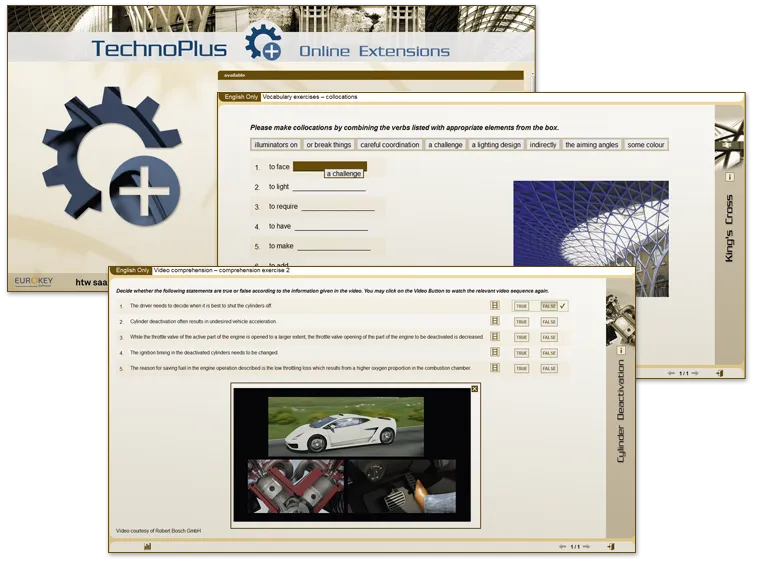The width and height of the screenshot is (758, 566).
Task: Mark statement 1 as TRUE
Action: 521,306
